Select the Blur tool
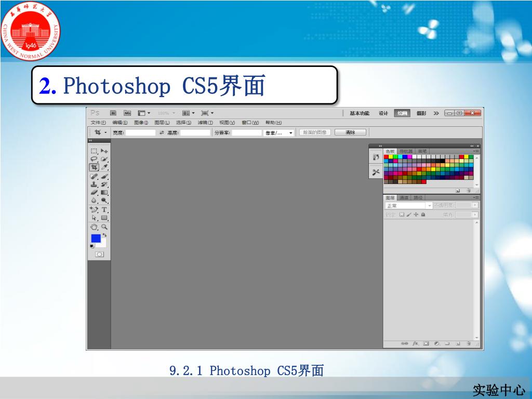 (x=94, y=201)
